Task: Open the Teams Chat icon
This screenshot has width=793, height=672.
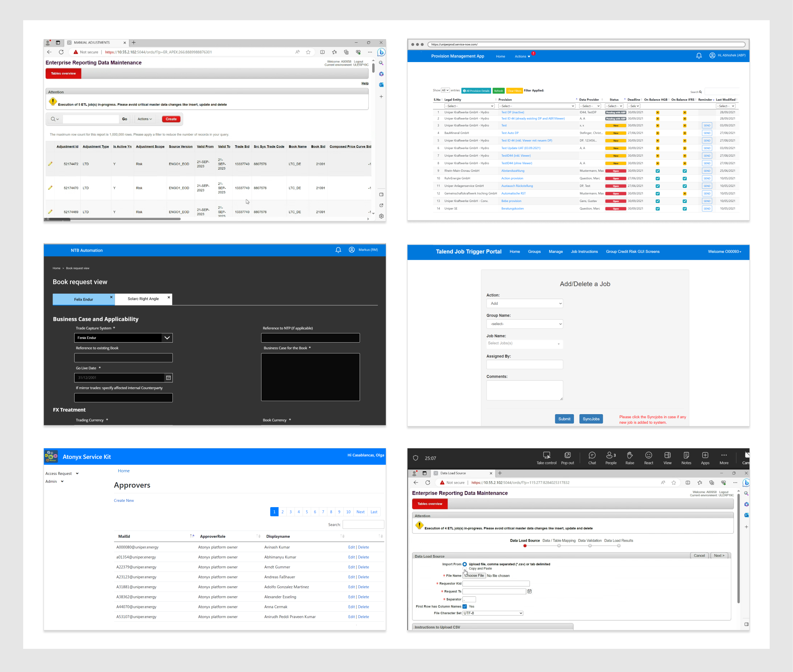Action: (x=592, y=455)
